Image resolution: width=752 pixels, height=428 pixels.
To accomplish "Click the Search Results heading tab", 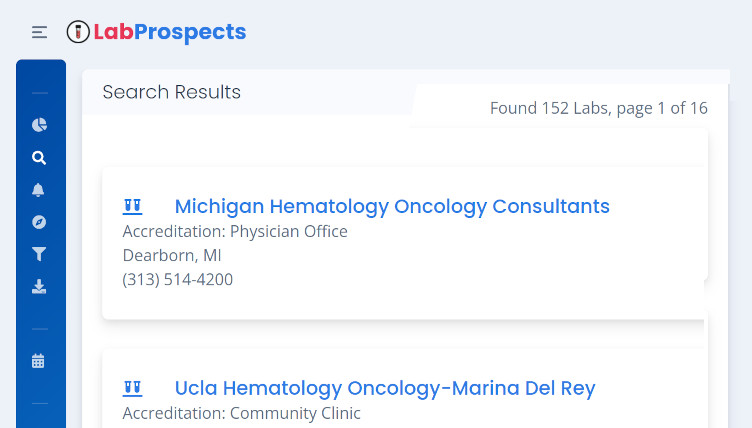I will click(172, 92).
